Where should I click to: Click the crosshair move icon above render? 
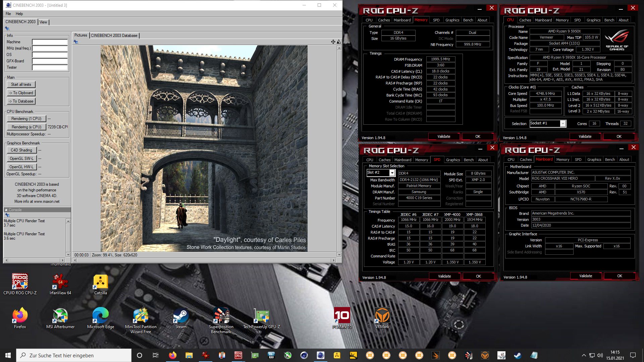[333, 42]
